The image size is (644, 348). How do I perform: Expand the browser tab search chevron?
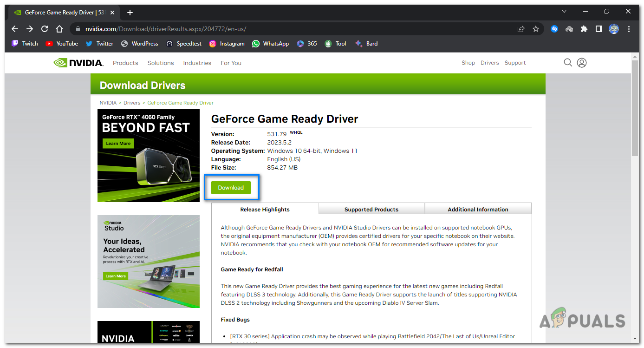(x=564, y=11)
